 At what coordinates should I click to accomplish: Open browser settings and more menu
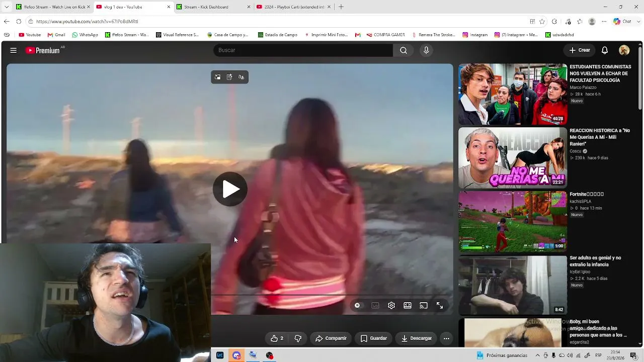pyautogui.click(x=603, y=22)
